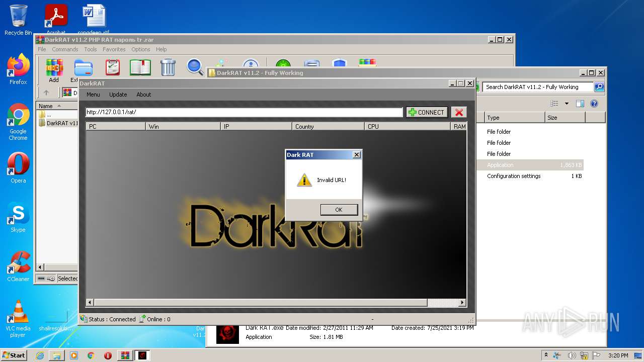The height and width of the screenshot is (362, 644).
Task: Click the CPU column header
Action: tap(408, 126)
